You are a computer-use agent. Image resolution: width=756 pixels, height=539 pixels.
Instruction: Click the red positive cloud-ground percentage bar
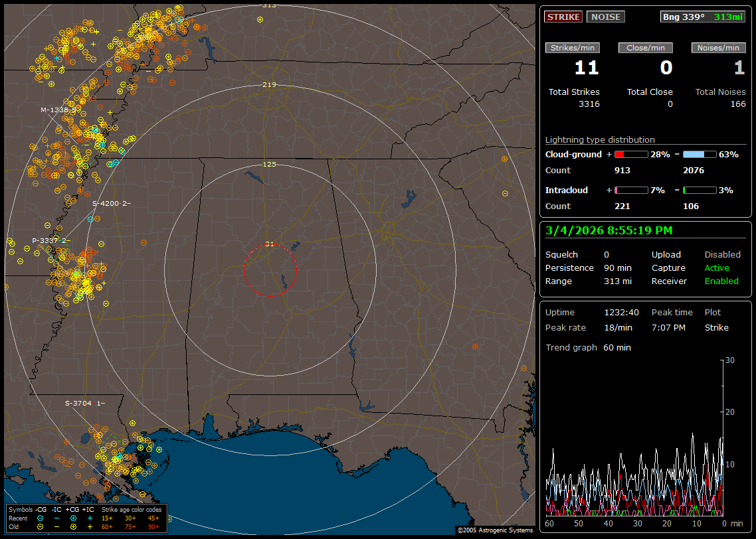630,154
